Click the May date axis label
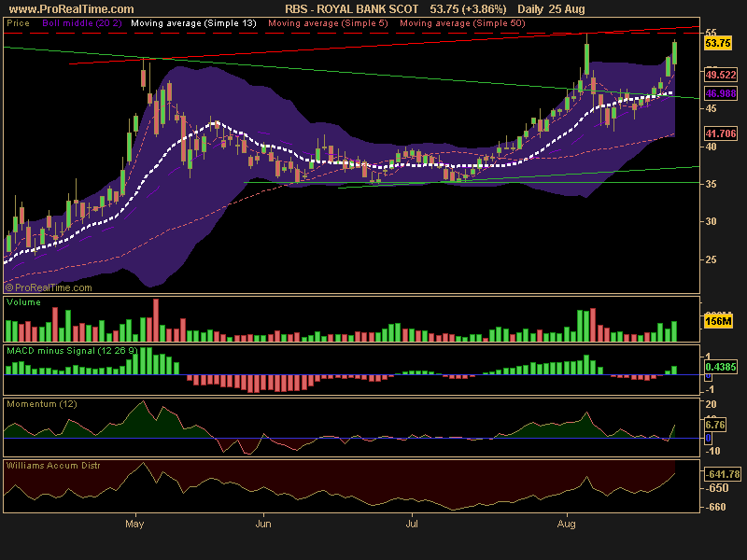747x560 pixels. tap(134, 524)
